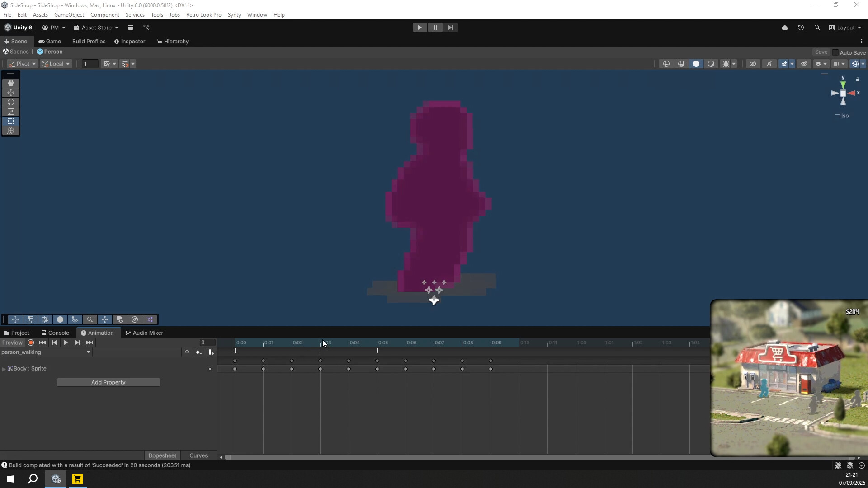Image resolution: width=868 pixels, height=488 pixels.
Task: Toggle scene visibility eye icon
Action: point(804,64)
